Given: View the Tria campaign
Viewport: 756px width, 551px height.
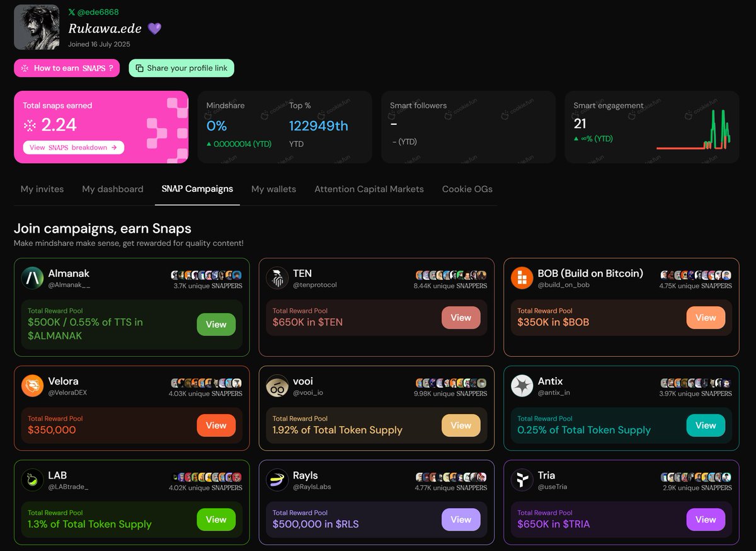Looking at the screenshot, I should (x=706, y=520).
